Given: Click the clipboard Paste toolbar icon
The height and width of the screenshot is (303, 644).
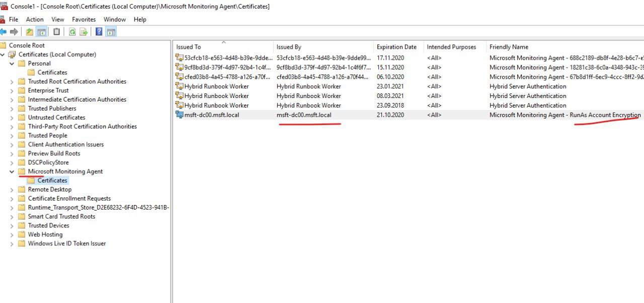Looking at the screenshot, I should click(x=57, y=32).
